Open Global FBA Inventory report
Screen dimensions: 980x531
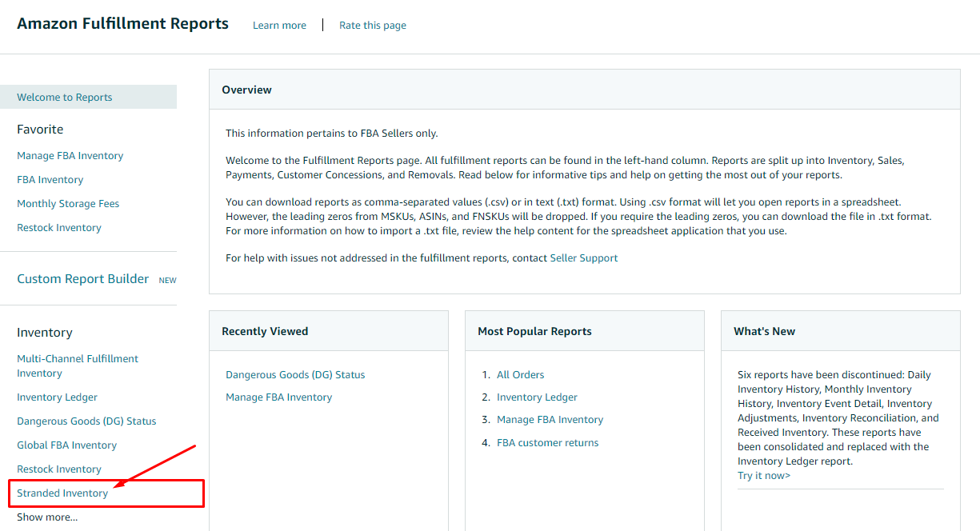(67, 445)
